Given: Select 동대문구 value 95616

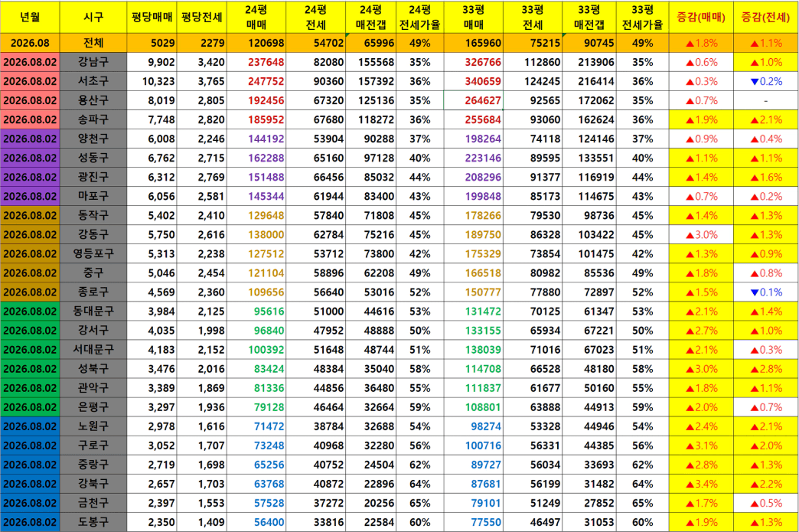Looking at the screenshot, I should tap(256, 312).
